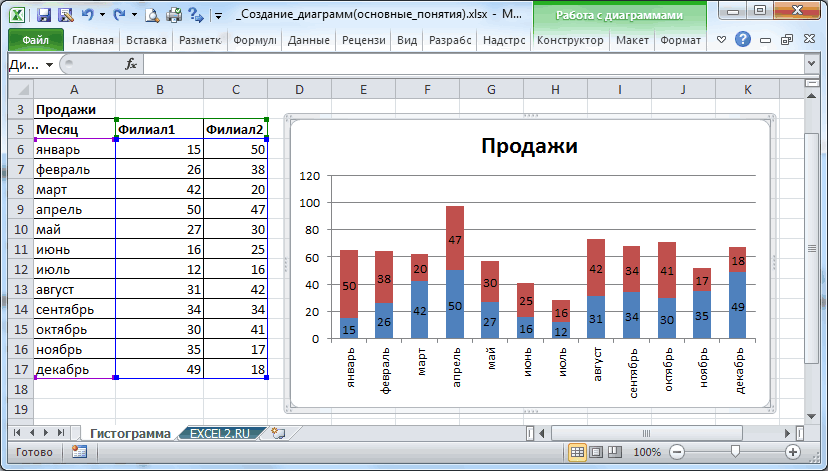Click the new sheet tab icon

(278, 433)
